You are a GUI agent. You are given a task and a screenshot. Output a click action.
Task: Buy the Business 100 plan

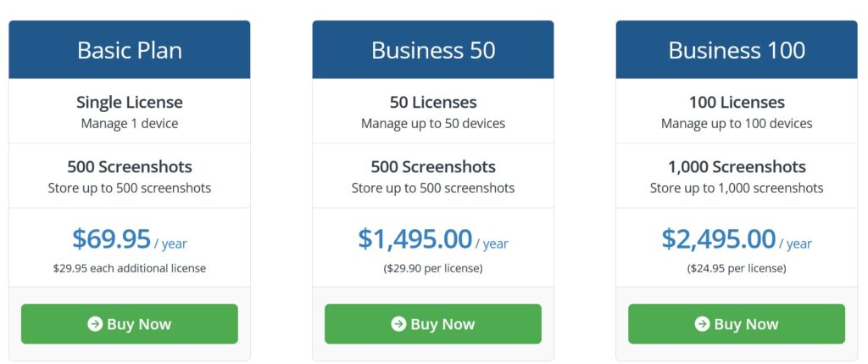(737, 323)
